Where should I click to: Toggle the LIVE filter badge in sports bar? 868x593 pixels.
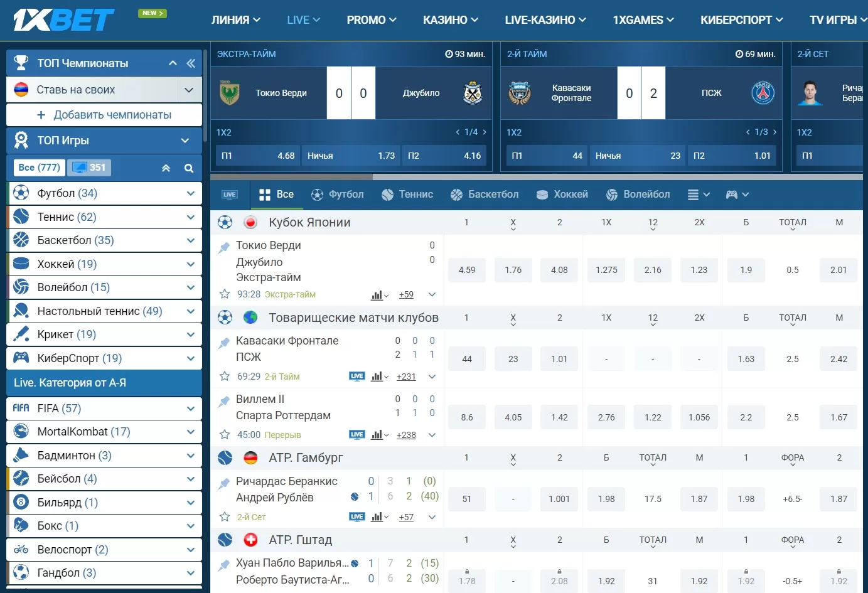(x=230, y=195)
